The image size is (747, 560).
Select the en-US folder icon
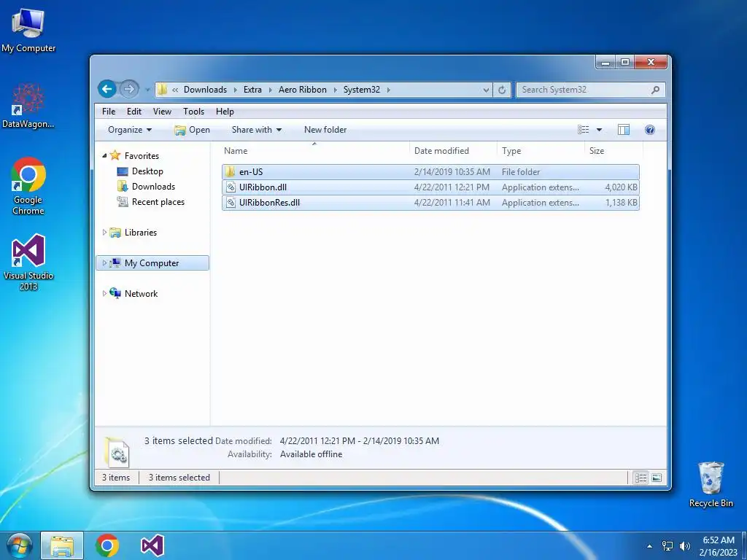[231, 171]
